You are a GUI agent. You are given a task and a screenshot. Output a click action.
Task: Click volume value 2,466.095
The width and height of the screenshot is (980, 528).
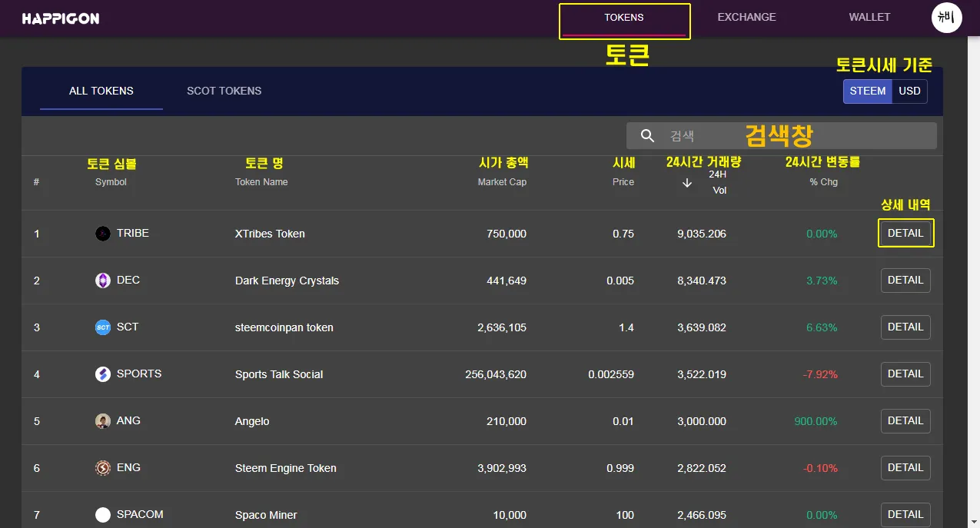[x=702, y=515]
